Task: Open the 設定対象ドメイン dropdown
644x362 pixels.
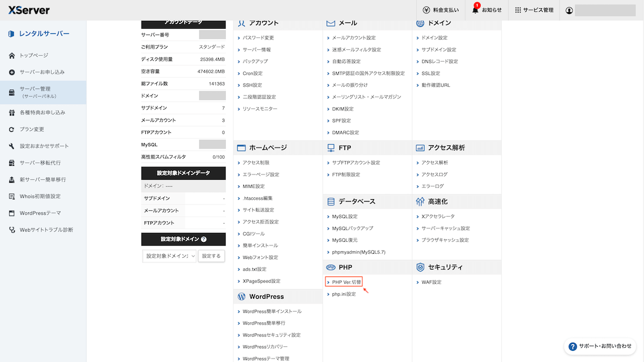Action: coord(169,256)
